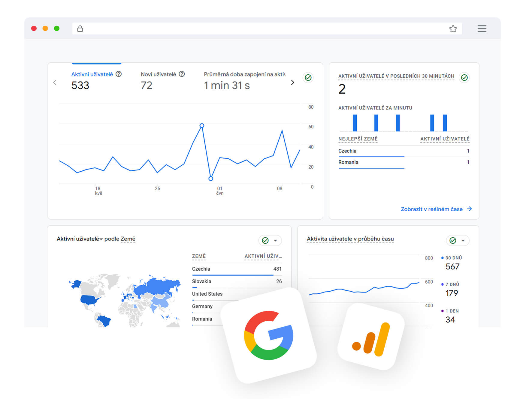This screenshot has height=399, width=532.
Task: Click the ZEMĚ column header in map table
Action: (x=199, y=256)
